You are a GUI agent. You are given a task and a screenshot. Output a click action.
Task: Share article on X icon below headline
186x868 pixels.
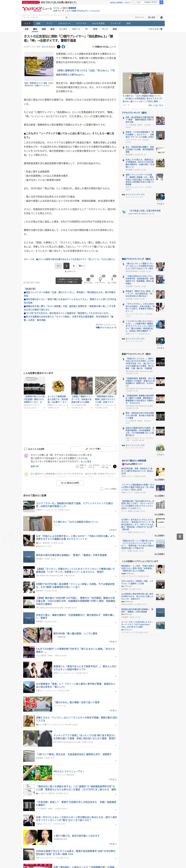click(x=59, y=47)
